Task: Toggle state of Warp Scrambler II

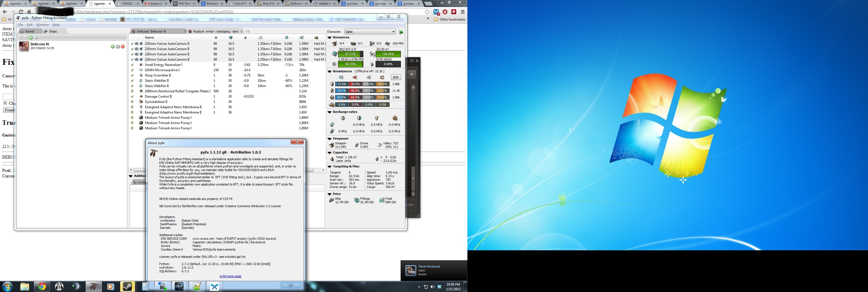Action: point(132,75)
